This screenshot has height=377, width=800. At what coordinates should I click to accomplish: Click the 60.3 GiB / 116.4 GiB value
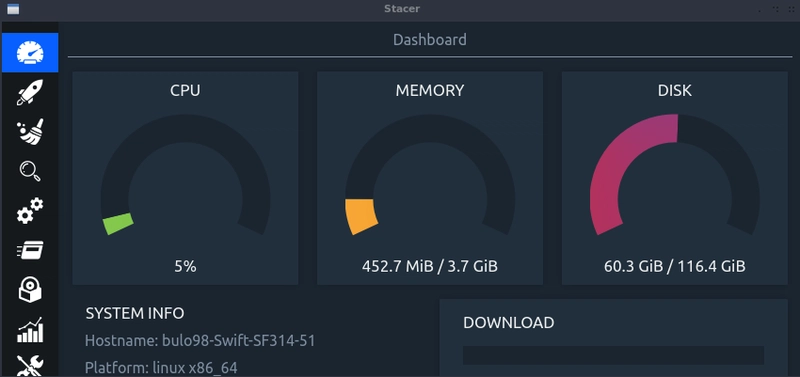[674, 266]
